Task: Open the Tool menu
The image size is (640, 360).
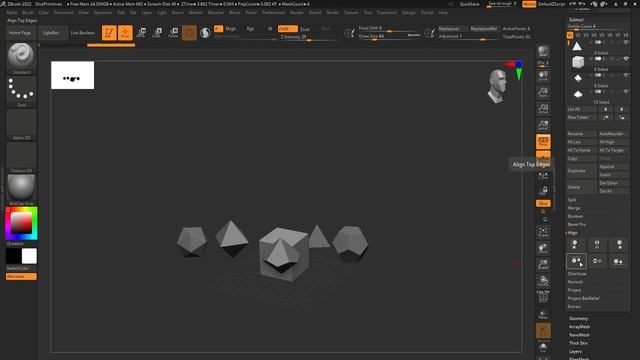Action: 368,13
